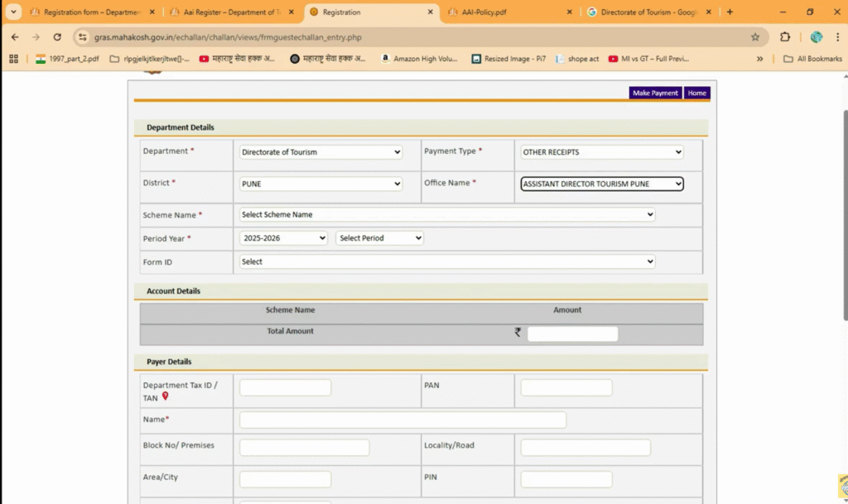Viewport: 848px width, 504px height.
Task: Click the Make Payment button
Action: [x=655, y=93]
